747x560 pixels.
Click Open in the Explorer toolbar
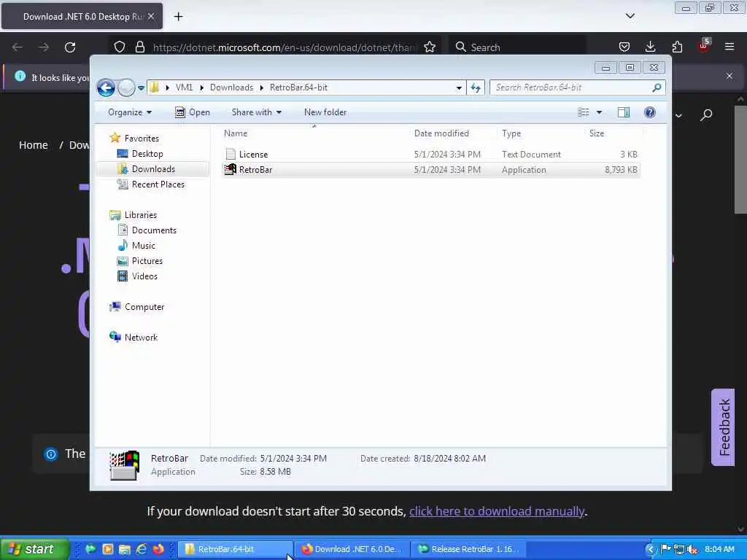[193, 112]
